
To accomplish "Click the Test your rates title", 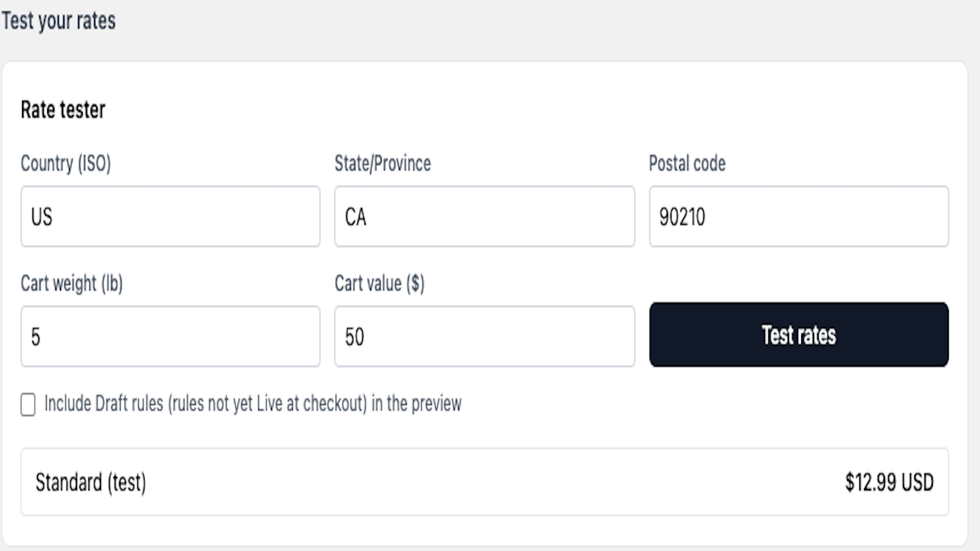I will [58, 21].
